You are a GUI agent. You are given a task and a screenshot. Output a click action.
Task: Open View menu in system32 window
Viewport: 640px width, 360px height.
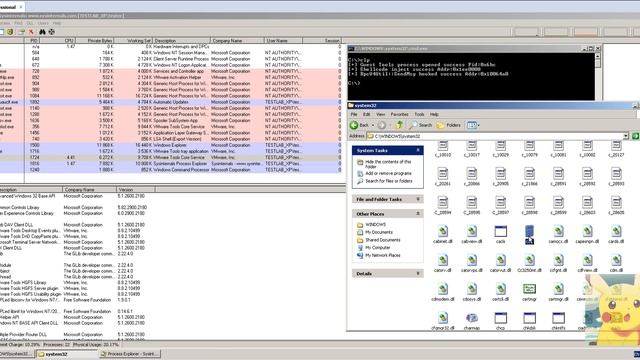click(380, 114)
